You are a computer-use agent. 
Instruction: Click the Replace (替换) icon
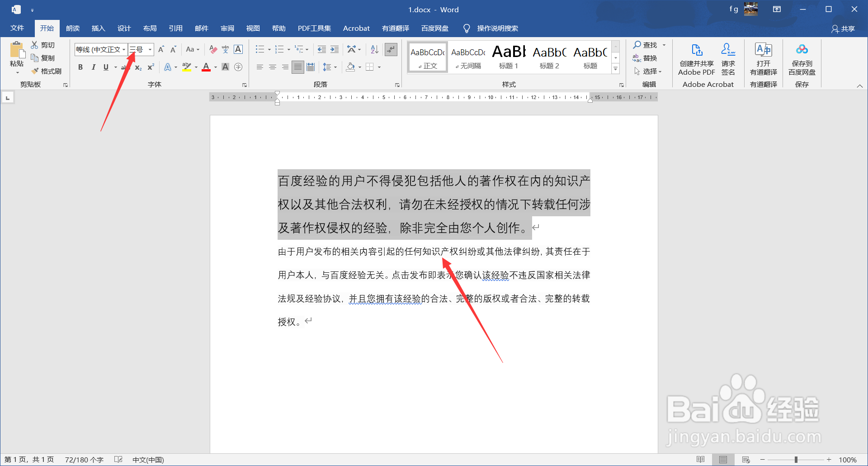point(637,58)
